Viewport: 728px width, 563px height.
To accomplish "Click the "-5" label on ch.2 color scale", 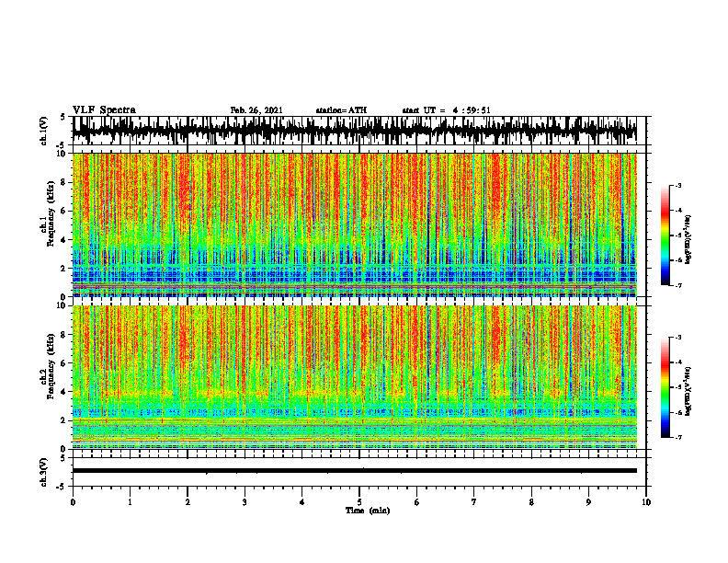I will click(x=678, y=387).
